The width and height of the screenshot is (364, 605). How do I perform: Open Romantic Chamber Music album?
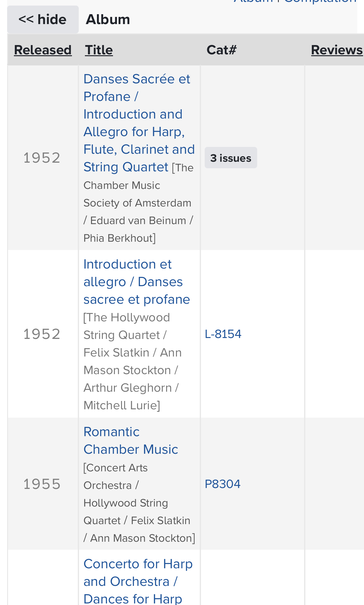coord(131,440)
